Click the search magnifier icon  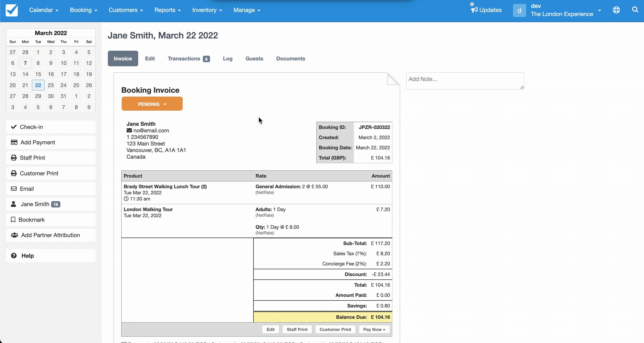pyautogui.click(x=635, y=10)
